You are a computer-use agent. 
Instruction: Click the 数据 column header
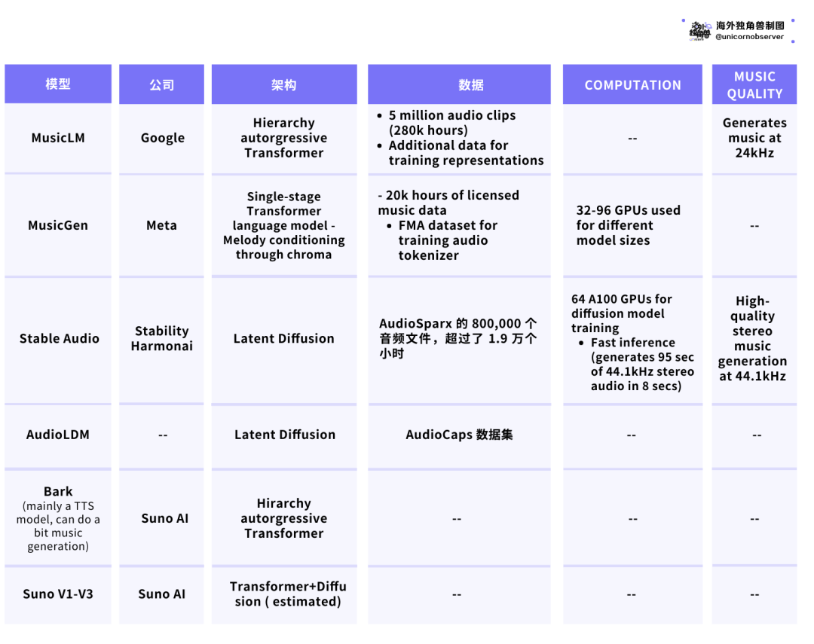(x=460, y=84)
